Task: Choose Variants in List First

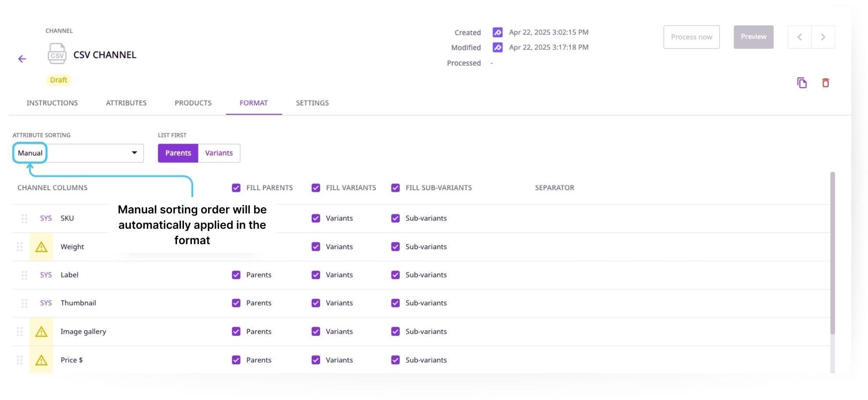Action: [219, 153]
